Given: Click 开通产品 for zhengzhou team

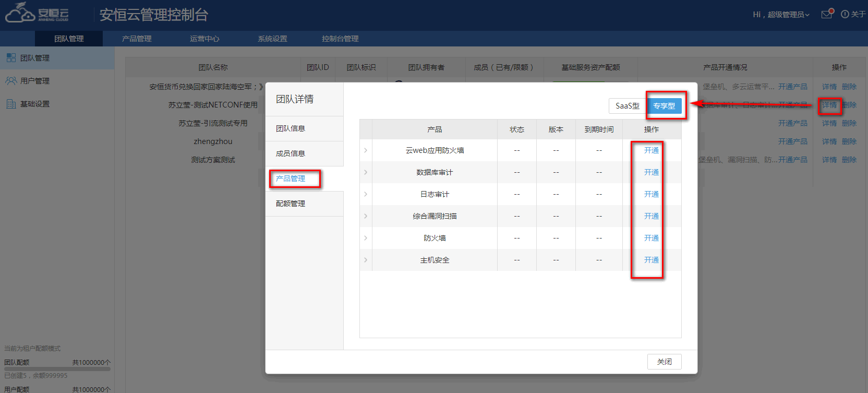Looking at the screenshot, I should tap(793, 141).
